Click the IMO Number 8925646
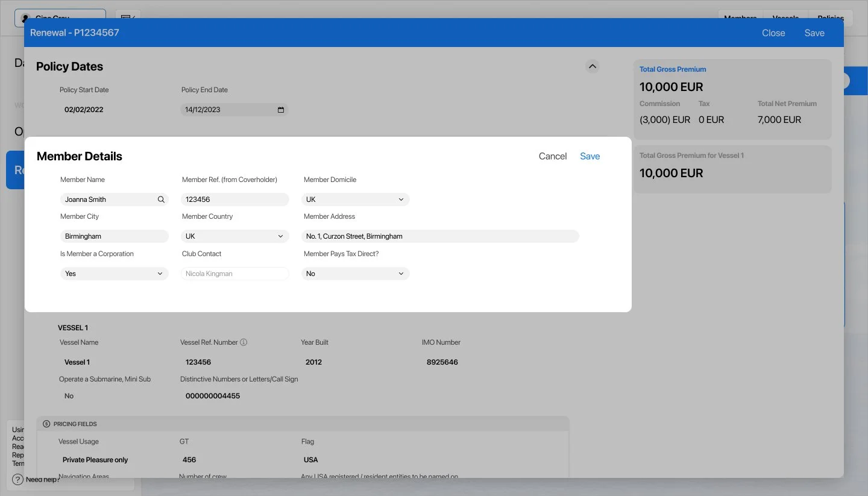The width and height of the screenshot is (868, 496). 442,362
